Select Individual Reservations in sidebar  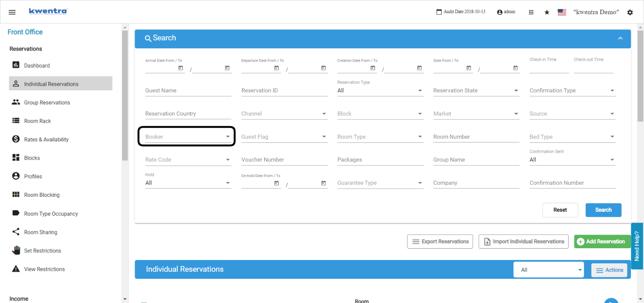(61, 83)
